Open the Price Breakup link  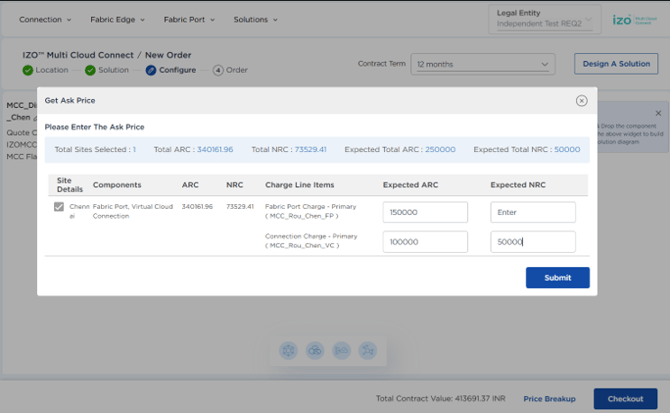(x=550, y=398)
